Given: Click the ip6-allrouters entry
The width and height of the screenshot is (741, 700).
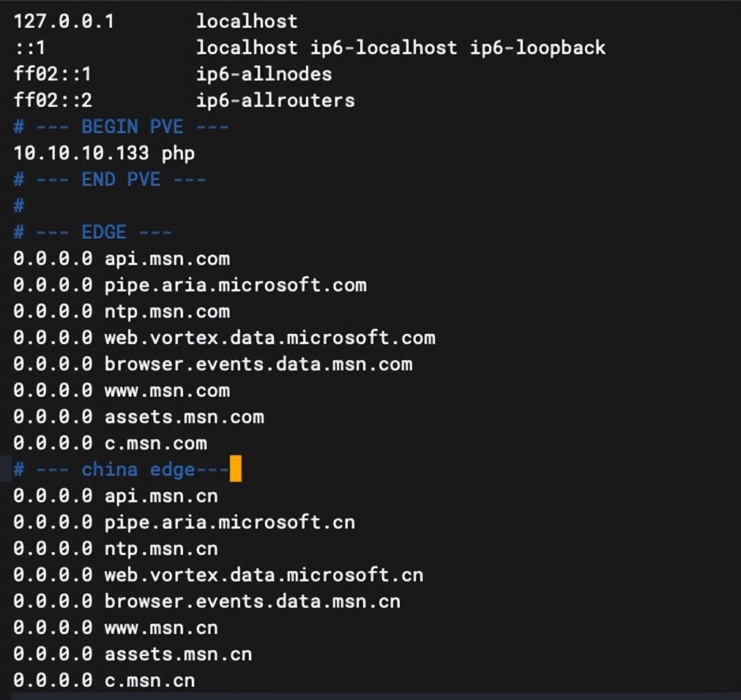Looking at the screenshot, I should [x=275, y=100].
